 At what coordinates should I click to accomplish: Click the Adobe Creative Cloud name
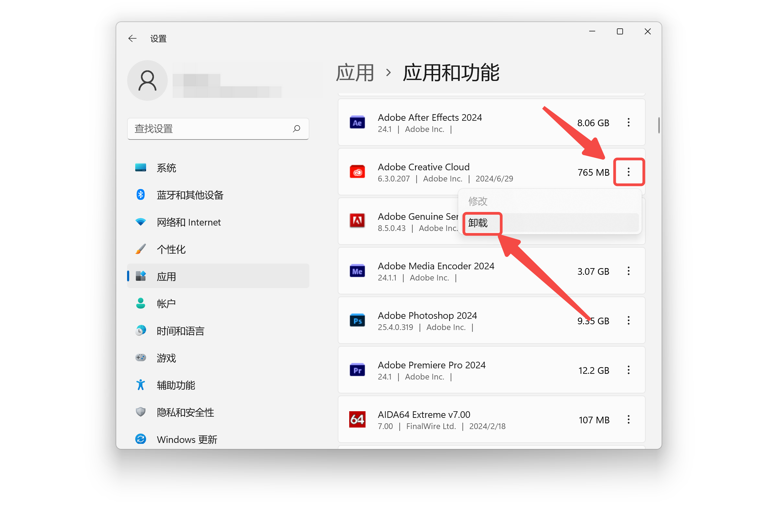pyautogui.click(x=423, y=167)
